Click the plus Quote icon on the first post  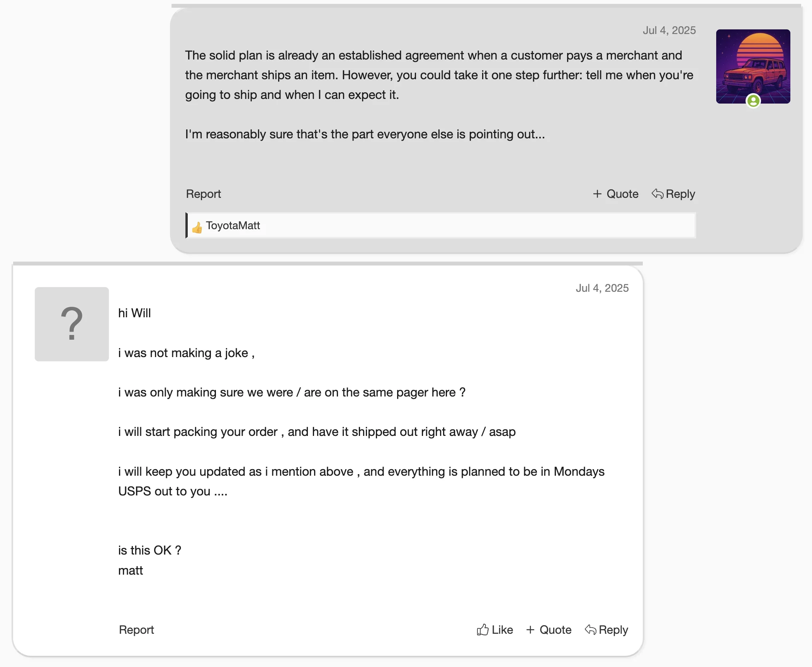[597, 194]
